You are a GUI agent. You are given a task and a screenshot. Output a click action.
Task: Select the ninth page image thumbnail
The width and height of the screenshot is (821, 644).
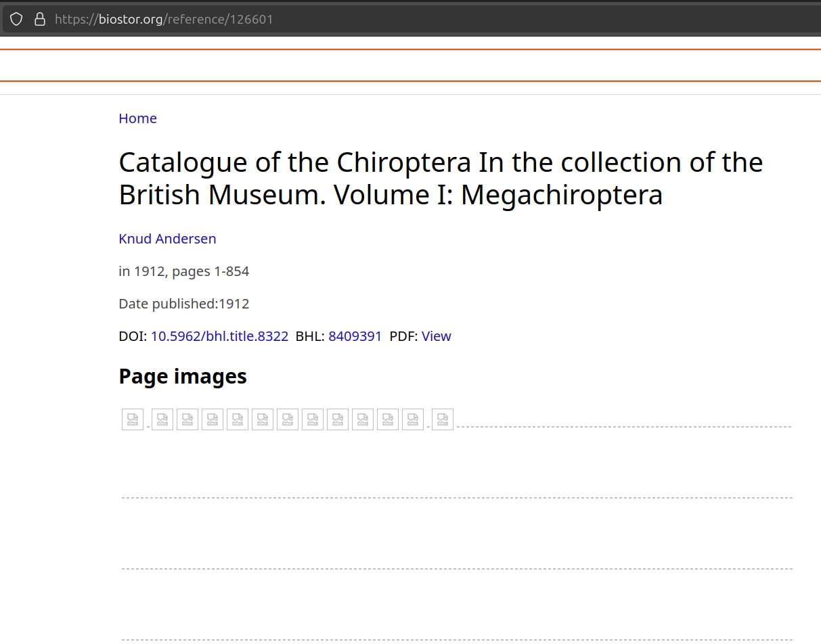[x=338, y=419]
